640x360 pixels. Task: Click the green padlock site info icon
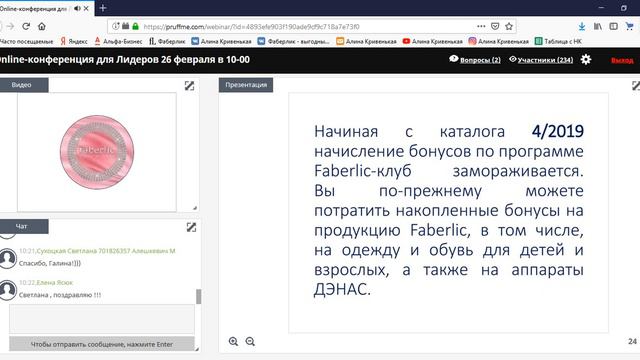click(136, 26)
